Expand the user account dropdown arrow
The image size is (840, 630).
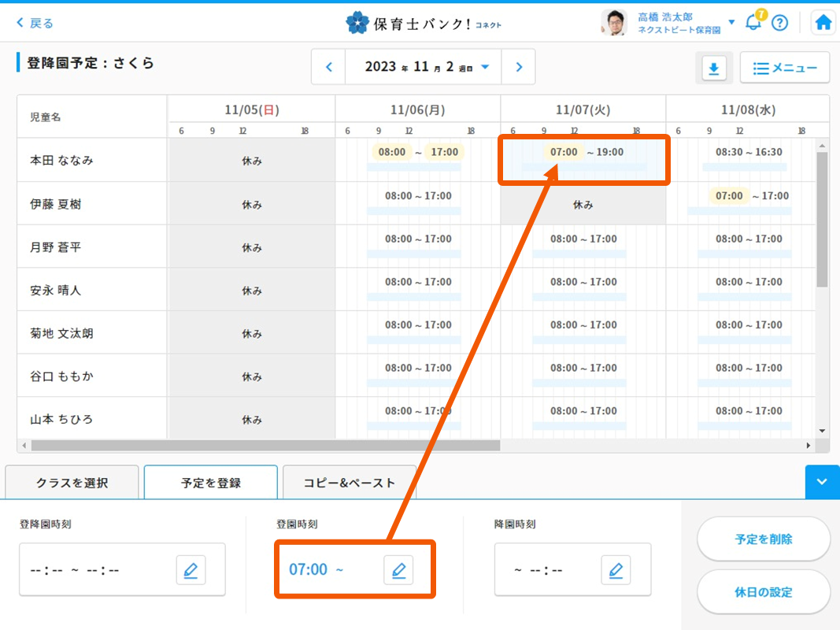[731, 22]
